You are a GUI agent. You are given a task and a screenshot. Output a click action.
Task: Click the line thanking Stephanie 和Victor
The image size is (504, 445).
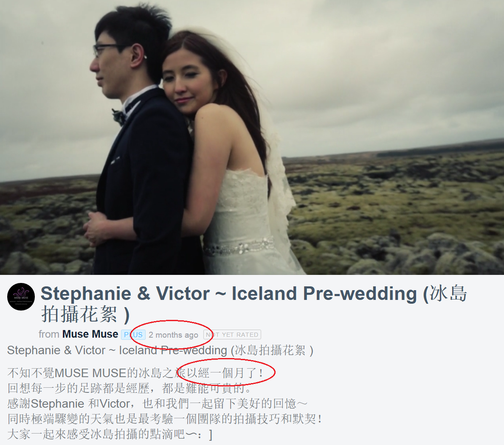[x=158, y=403]
